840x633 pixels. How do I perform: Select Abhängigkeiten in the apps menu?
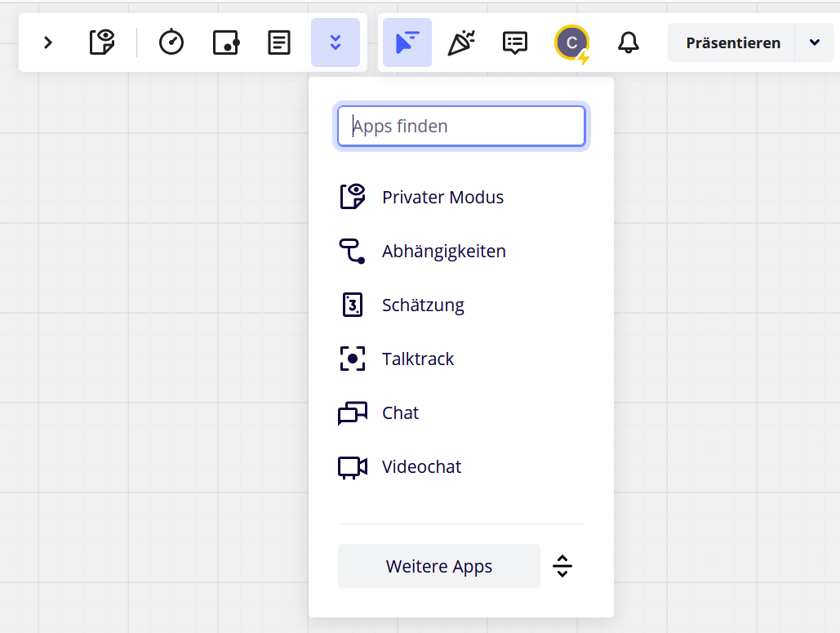(443, 251)
